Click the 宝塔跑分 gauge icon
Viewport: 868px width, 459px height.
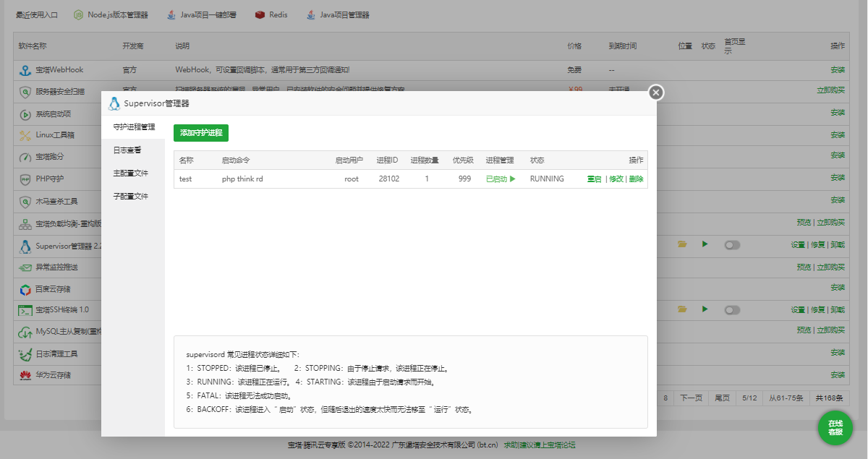(25, 157)
